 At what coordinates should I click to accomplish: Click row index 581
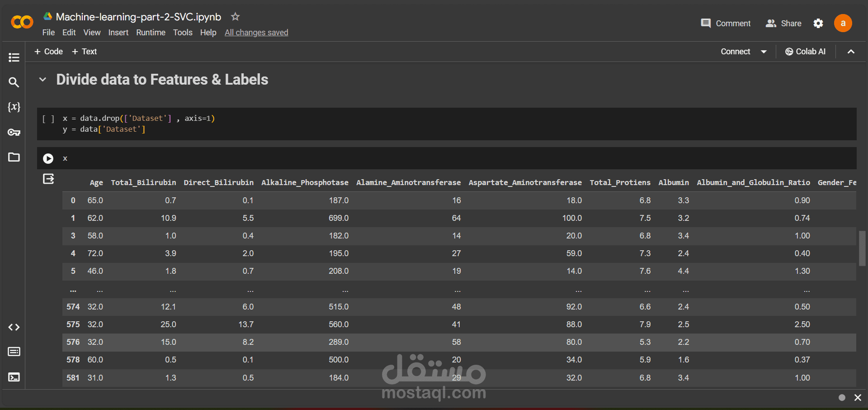(73, 378)
